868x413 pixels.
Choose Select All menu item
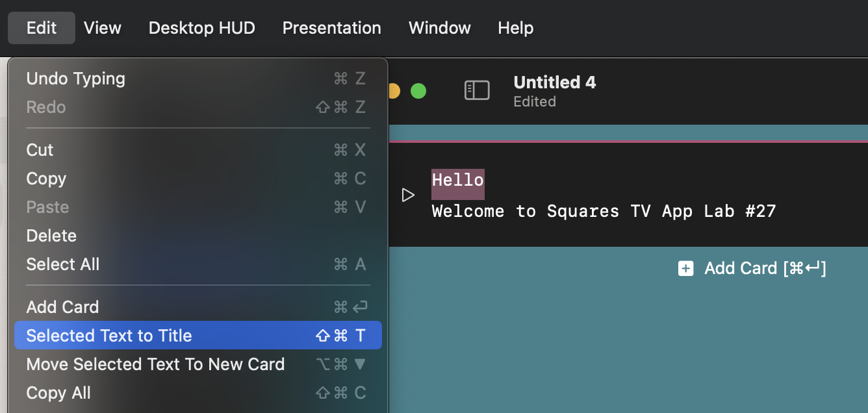pyautogui.click(x=63, y=264)
